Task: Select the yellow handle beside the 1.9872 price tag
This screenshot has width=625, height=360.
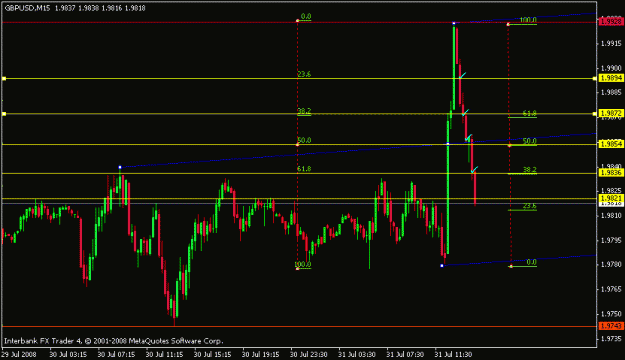Action: pos(594,114)
